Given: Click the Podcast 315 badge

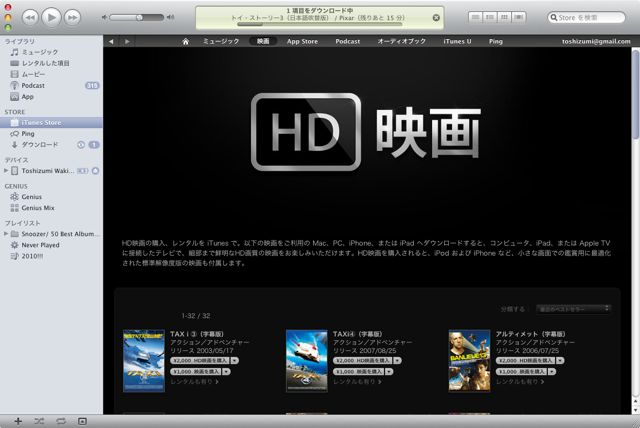Looking at the screenshot, I should (92, 85).
